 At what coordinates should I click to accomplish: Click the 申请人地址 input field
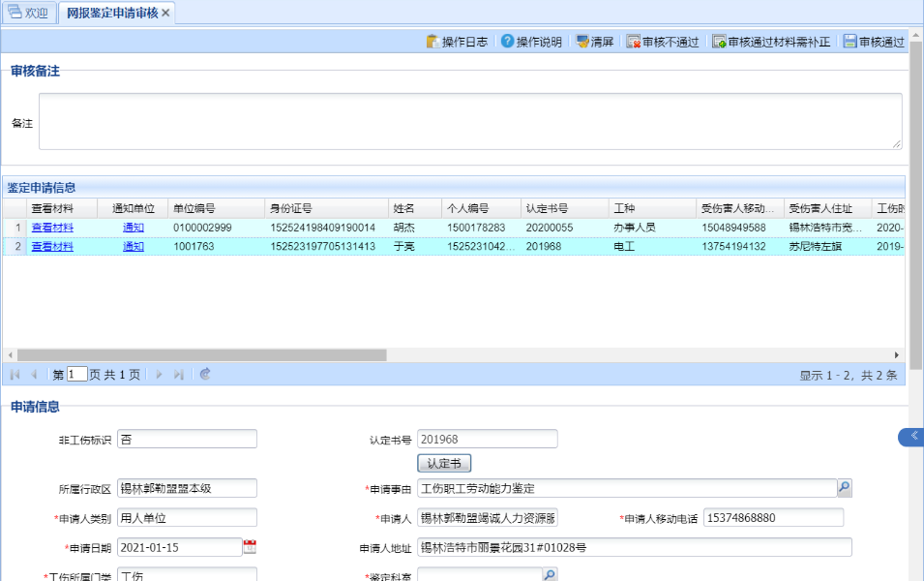635,547
